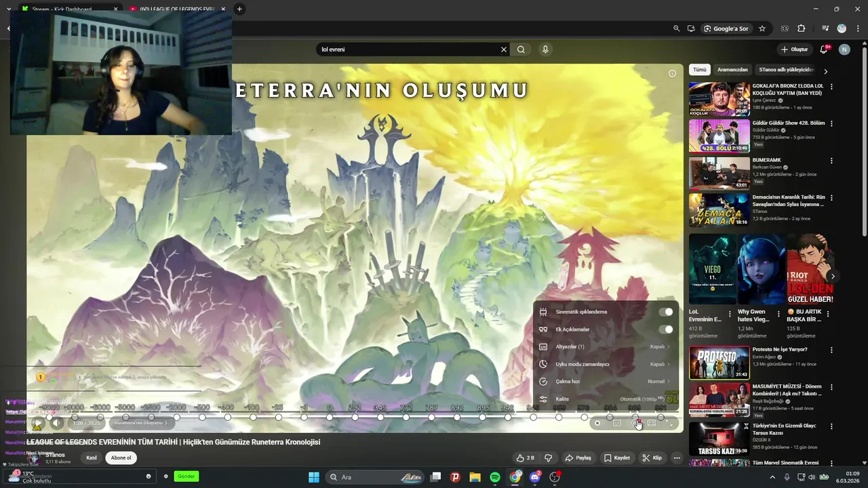
Task: Open Uyku modu zamanlayıcı submenu
Action: (606, 364)
